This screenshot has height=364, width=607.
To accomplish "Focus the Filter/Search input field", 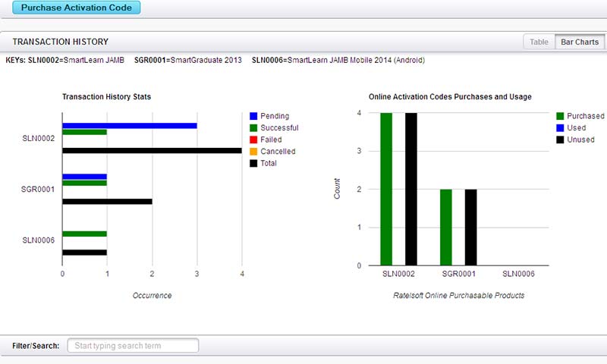I will point(133,346).
